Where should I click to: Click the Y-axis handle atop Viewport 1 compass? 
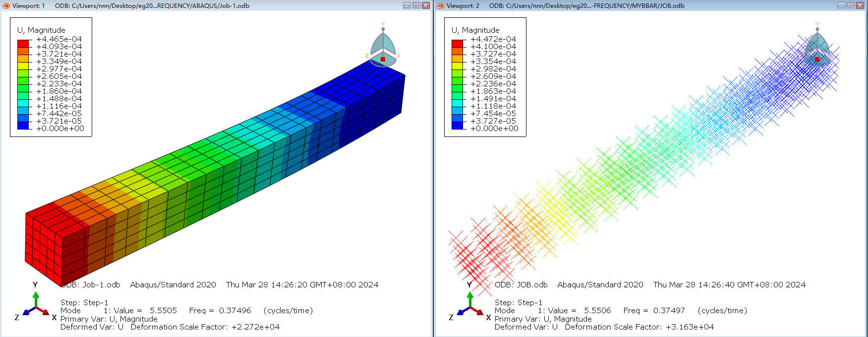click(383, 29)
